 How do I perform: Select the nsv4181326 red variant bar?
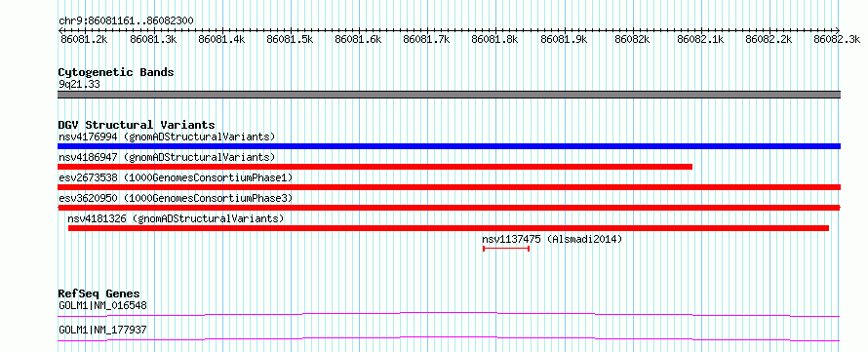point(449,228)
